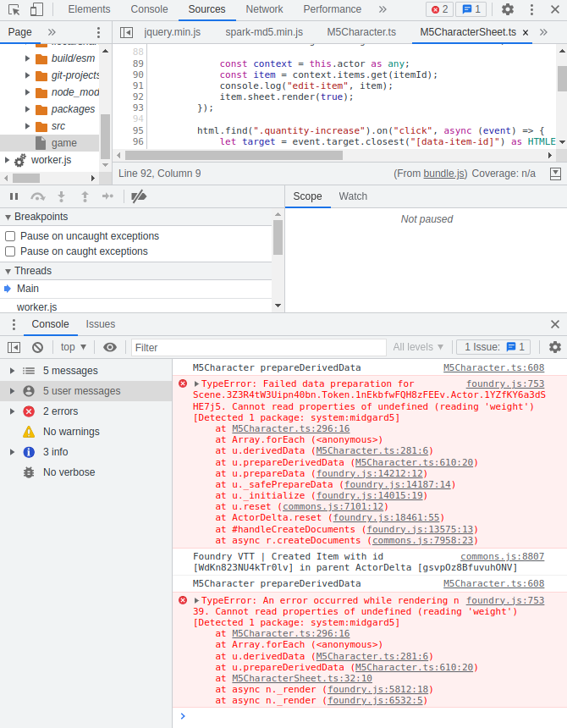Clear the console with the clear icon
The image size is (567, 728).
[37, 347]
